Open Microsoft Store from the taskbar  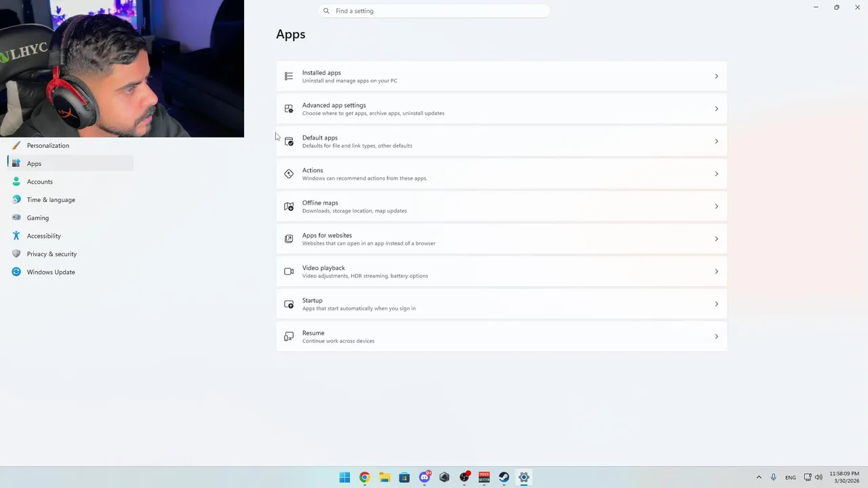coord(404,477)
